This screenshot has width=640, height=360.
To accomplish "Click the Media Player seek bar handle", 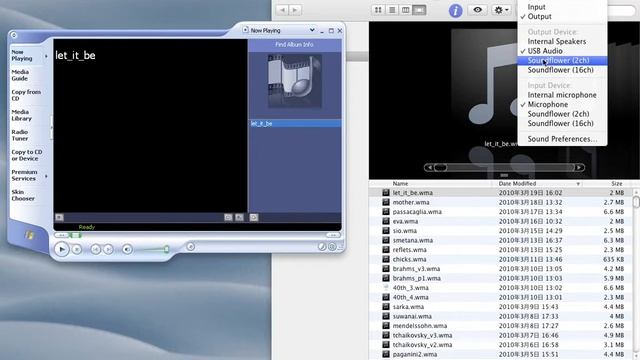I will click(x=76, y=236).
